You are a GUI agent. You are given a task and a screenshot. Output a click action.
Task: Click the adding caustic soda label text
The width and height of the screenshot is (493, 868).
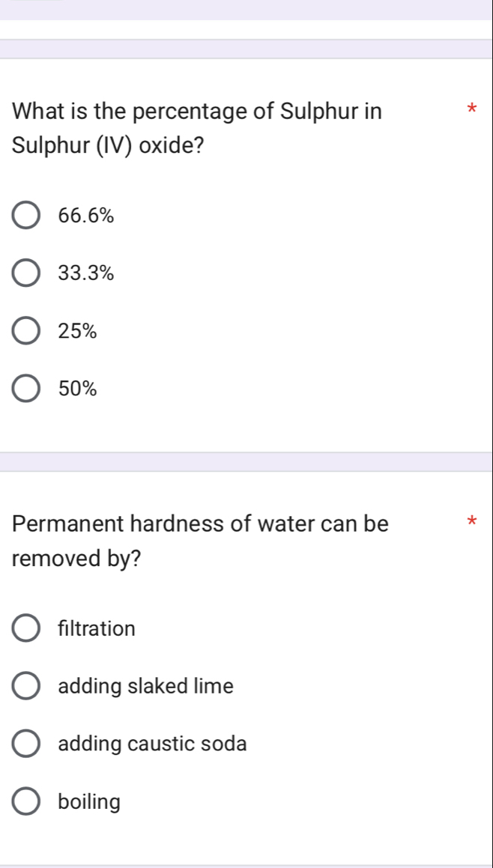pos(152,744)
